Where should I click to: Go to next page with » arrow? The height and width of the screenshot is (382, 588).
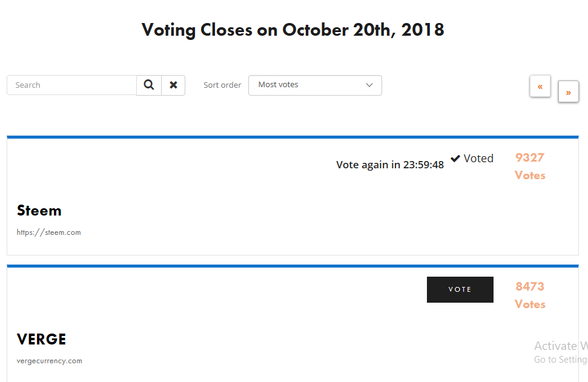568,92
